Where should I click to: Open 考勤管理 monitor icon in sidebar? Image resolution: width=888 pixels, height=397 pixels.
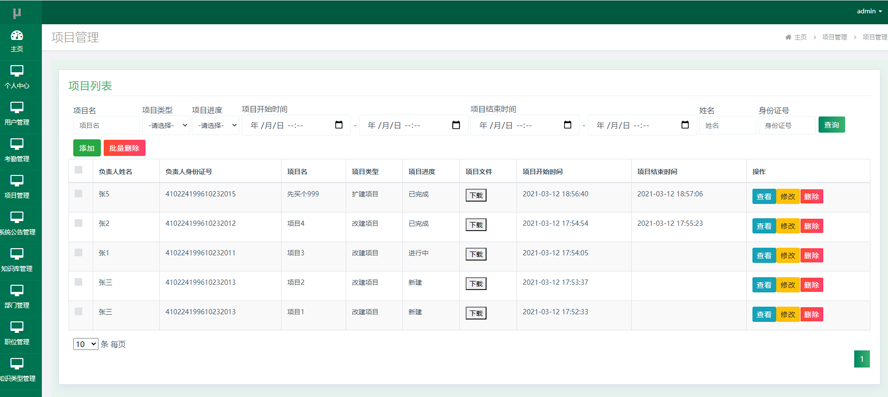tap(17, 144)
